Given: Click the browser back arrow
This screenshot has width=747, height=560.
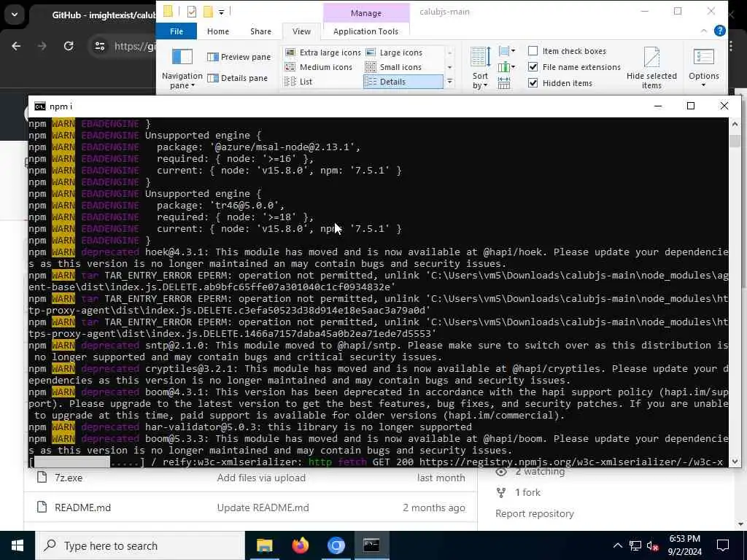Looking at the screenshot, I should 16,46.
